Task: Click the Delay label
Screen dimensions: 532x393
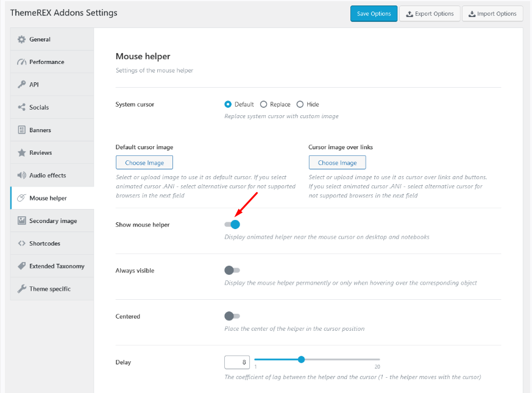Action: tap(123, 362)
